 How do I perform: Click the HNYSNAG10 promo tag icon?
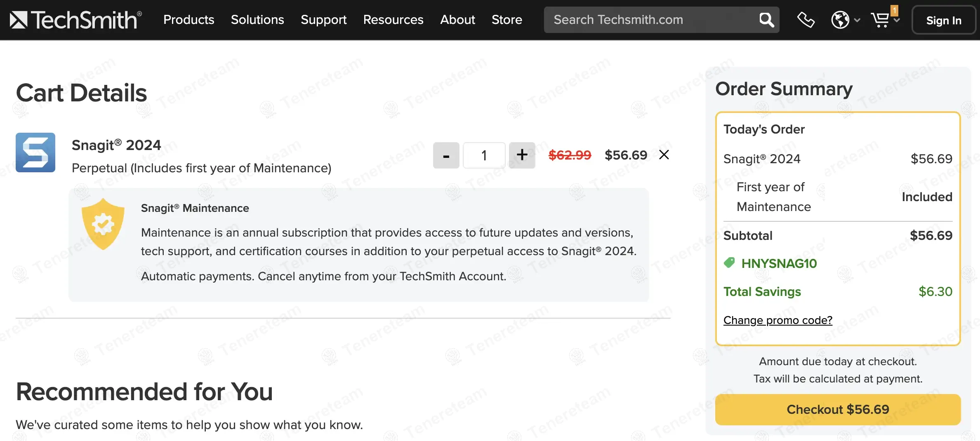tap(729, 263)
